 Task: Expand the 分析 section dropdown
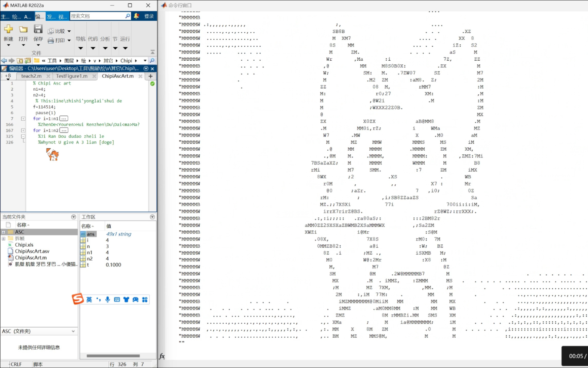[105, 48]
